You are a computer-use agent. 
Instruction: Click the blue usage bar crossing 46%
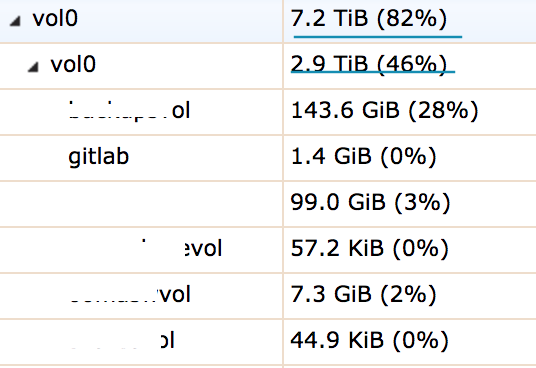(x=373, y=71)
